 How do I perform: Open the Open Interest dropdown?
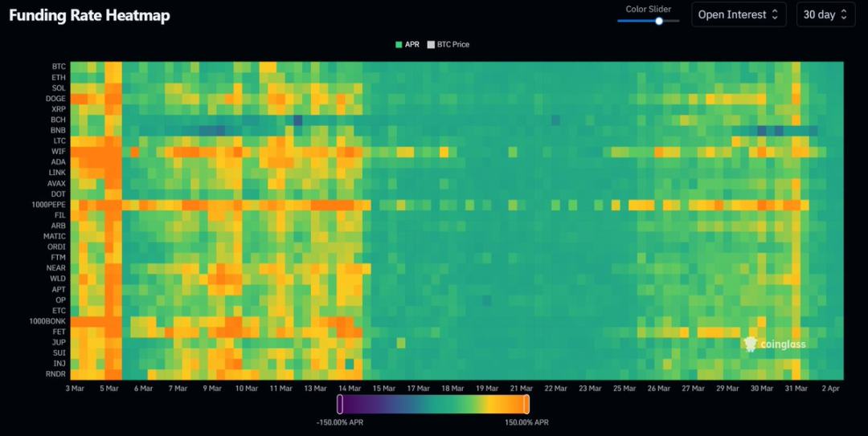pyautogui.click(x=739, y=15)
